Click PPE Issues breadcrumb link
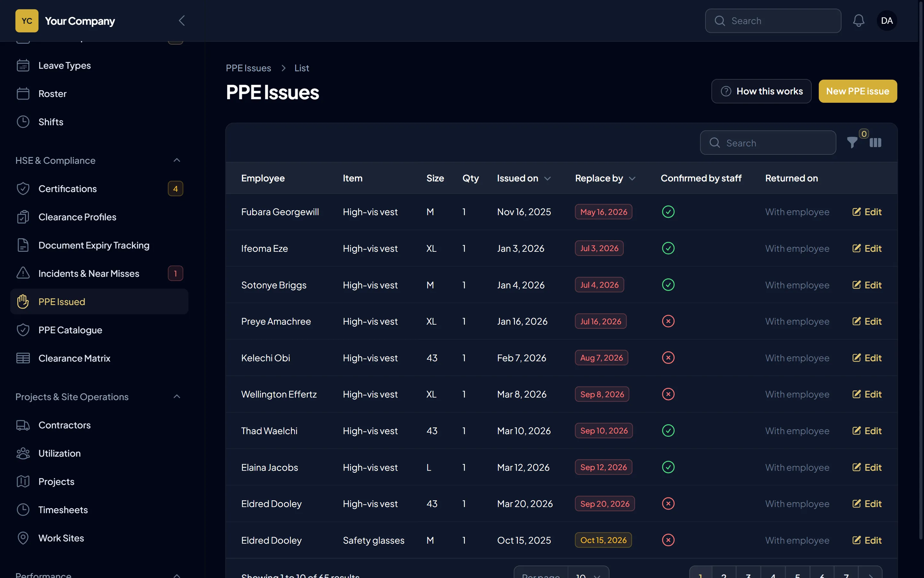Viewport: 924px width, 578px height. coord(248,68)
